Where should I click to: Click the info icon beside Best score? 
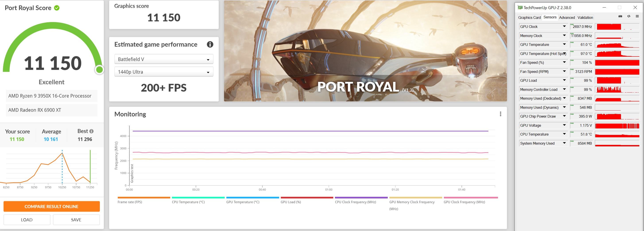pos(91,131)
